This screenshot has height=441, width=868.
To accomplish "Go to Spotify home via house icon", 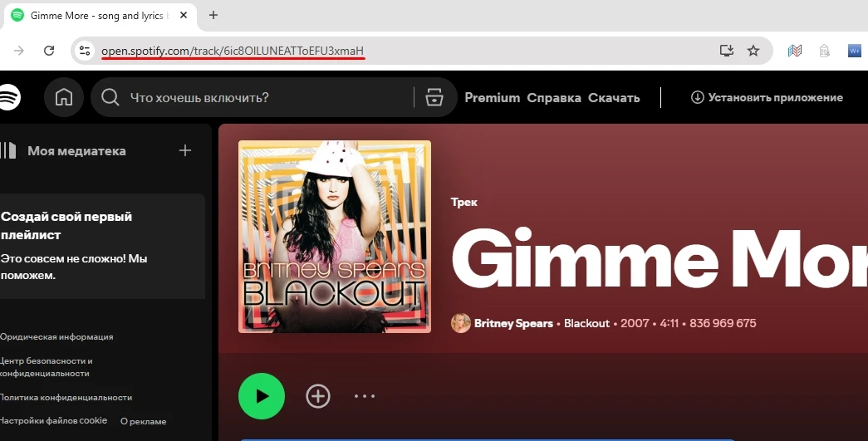I will coord(64,98).
